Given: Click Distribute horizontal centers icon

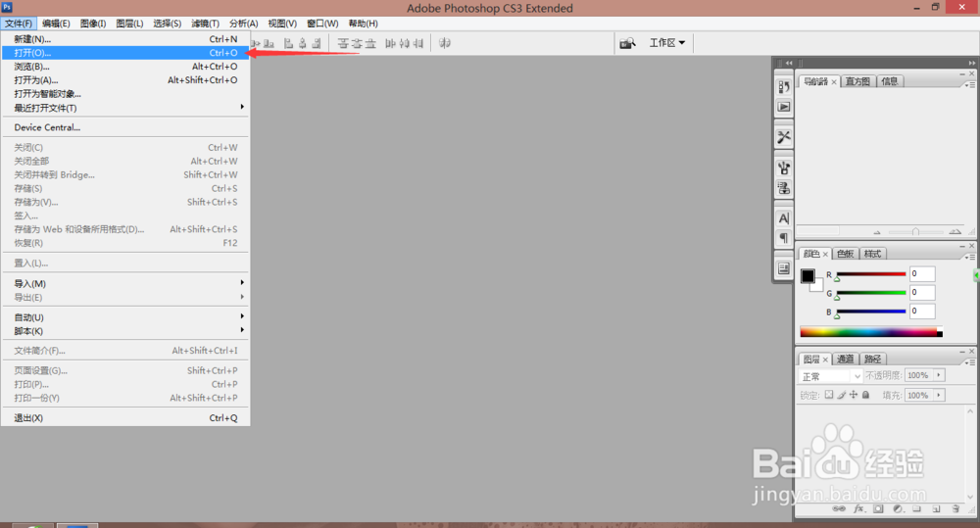Looking at the screenshot, I should pos(405,43).
